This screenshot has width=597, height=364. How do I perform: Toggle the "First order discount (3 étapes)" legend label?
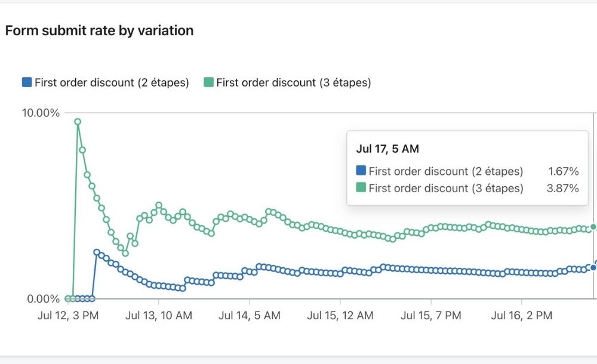point(293,82)
